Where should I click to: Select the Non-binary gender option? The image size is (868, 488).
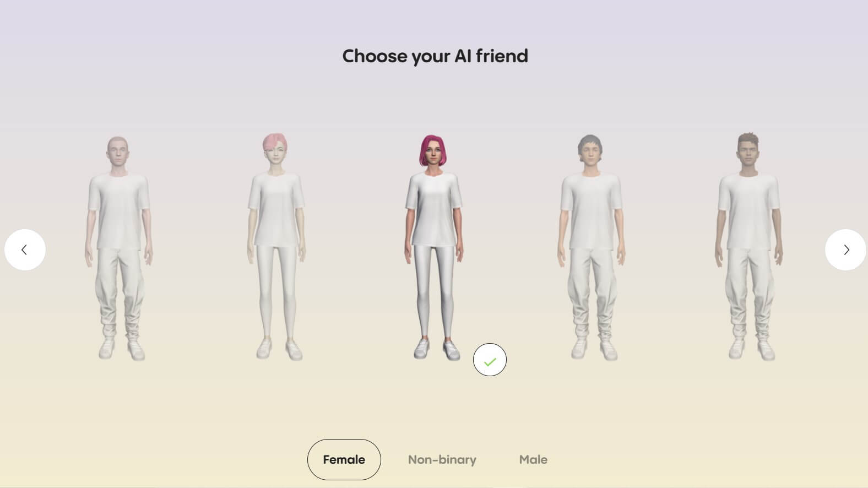(x=442, y=459)
